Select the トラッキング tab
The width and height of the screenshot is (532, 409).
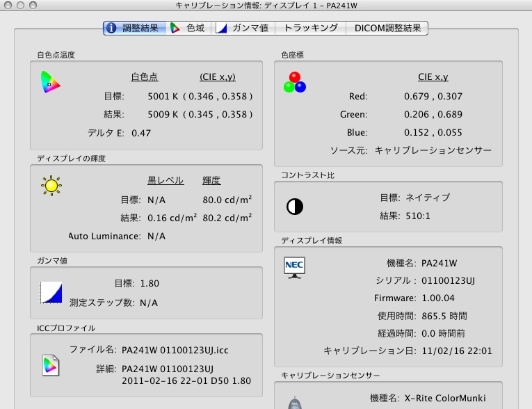(x=310, y=28)
